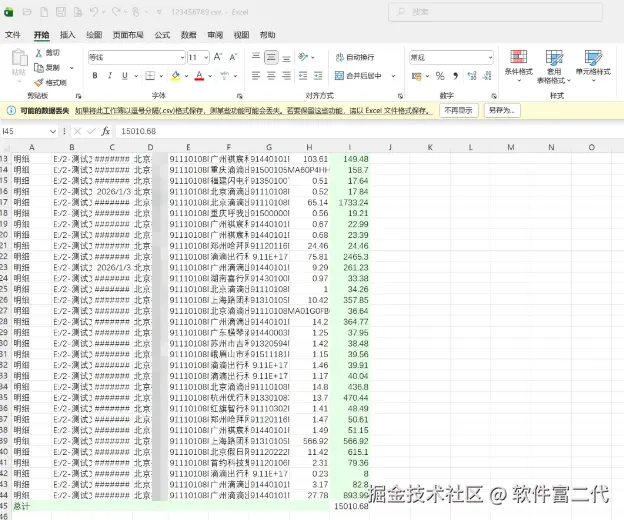Screen dimensions: 624x520
Task: Open the font size dropdown
Action: (x=206, y=58)
